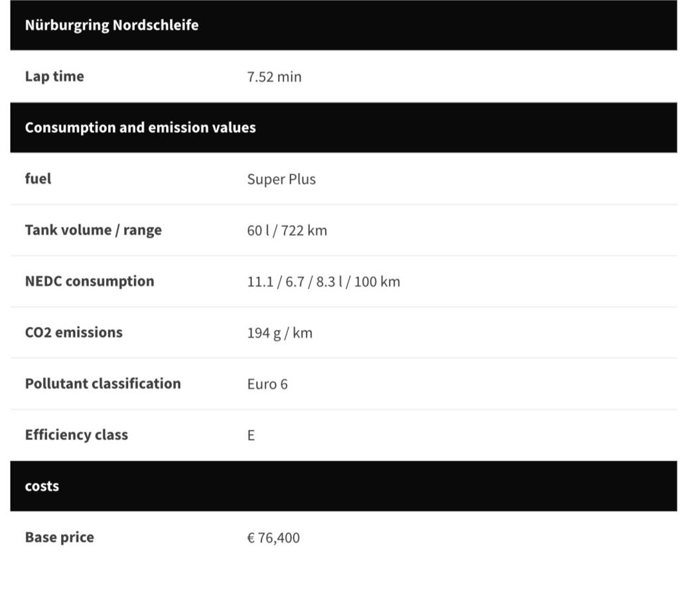Click the 194 g / km value
Image resolution: width=700 pixels, height=597 pixels.
(x=279, y=333)
